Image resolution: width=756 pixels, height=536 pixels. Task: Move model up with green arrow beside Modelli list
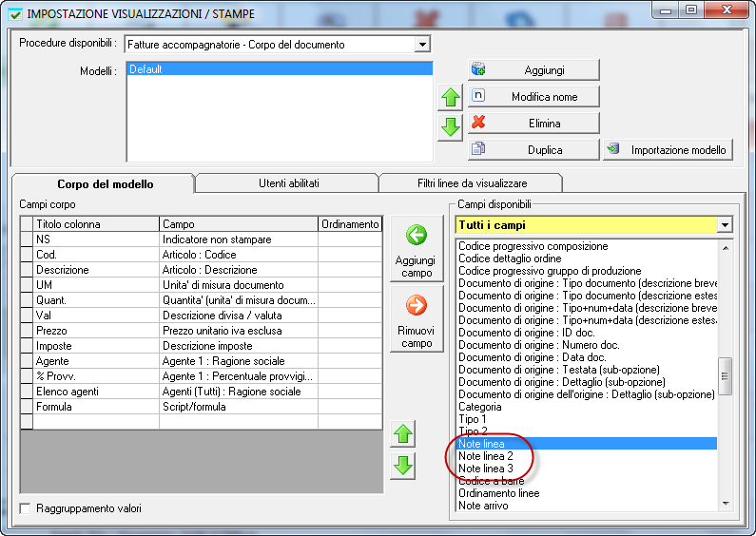click(x=451, y=97)
